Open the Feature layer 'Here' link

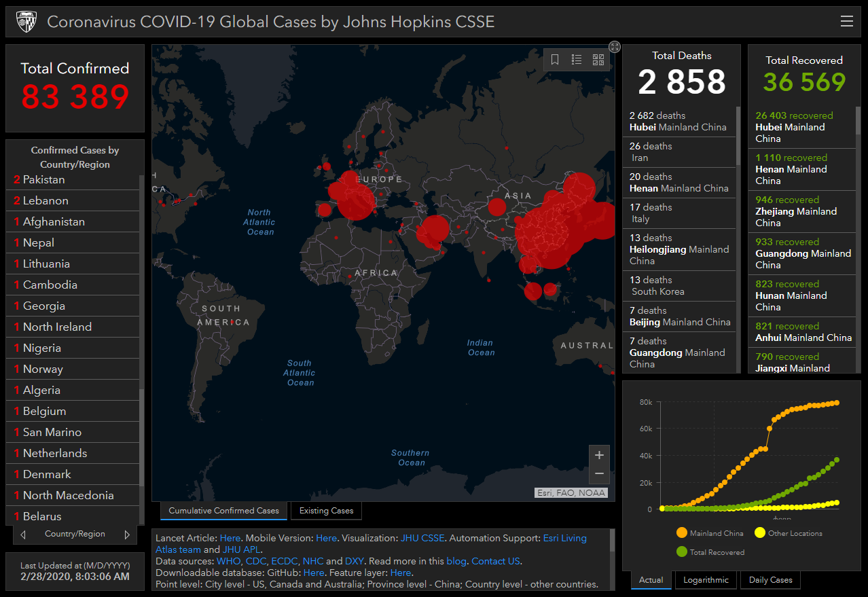click(x=401, y=573)
